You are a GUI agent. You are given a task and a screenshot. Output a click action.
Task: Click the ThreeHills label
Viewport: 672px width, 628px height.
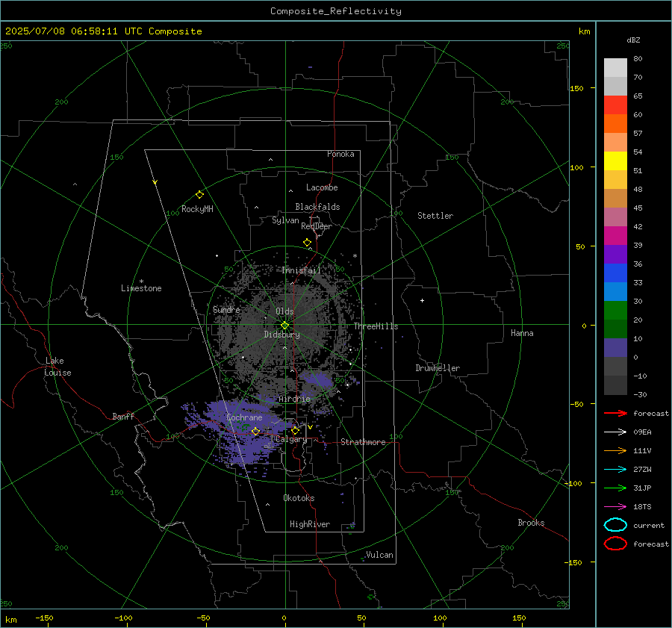[x=376, y=326]
